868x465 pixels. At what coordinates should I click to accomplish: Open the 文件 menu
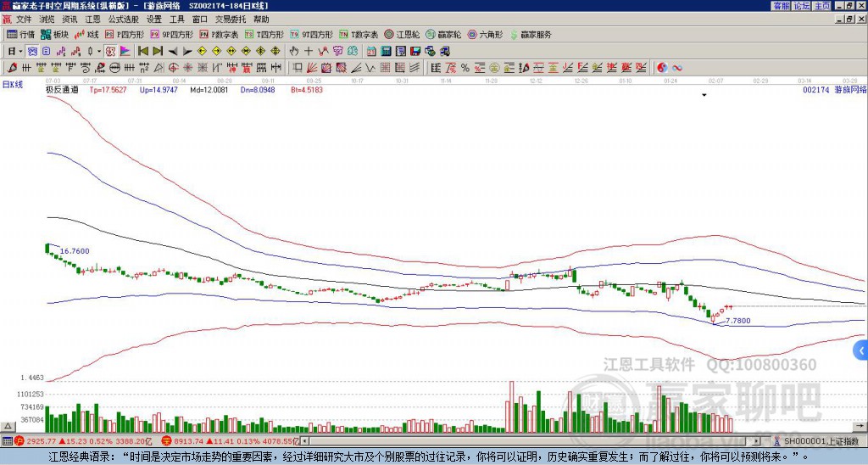tap(24, 20)
